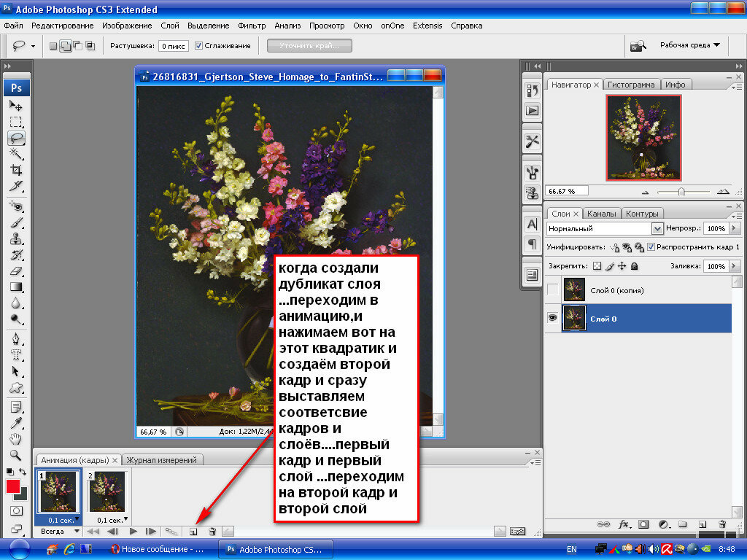Select the Zoom tool
Screen dimensions: 747x560
pyautogui.click(x=16, y=455)
